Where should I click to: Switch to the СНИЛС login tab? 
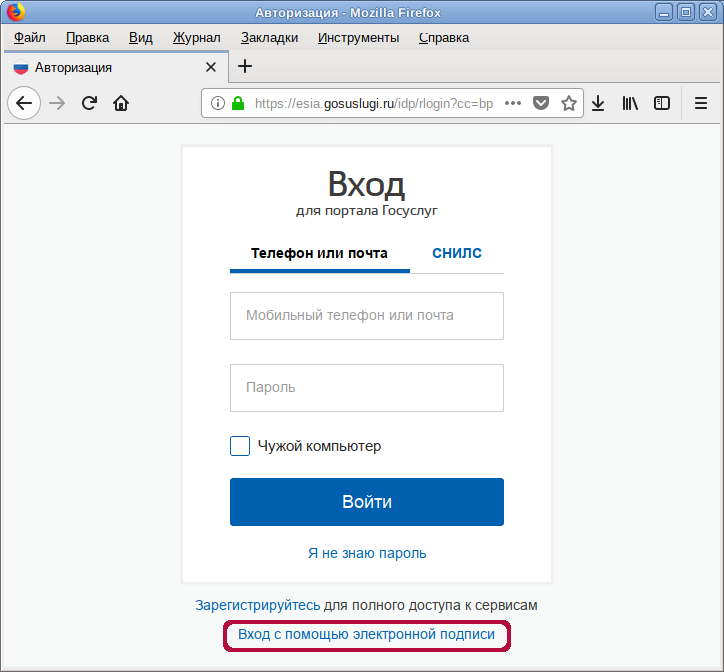457,253
